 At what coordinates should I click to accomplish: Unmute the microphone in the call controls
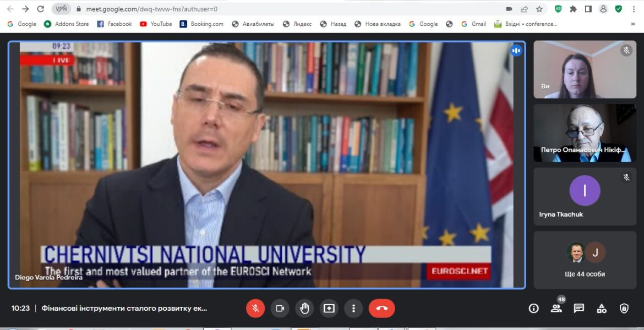255,308
